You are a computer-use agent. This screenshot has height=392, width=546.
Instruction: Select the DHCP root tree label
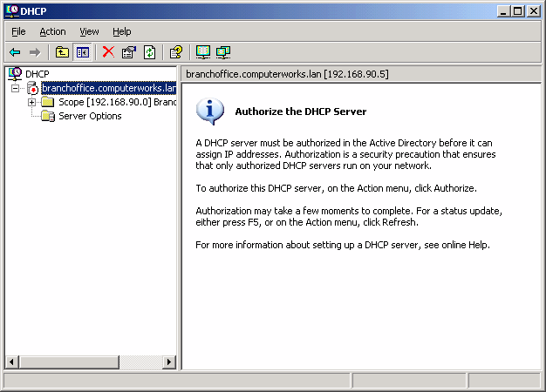pyautogui.click(x=38, y=74)
